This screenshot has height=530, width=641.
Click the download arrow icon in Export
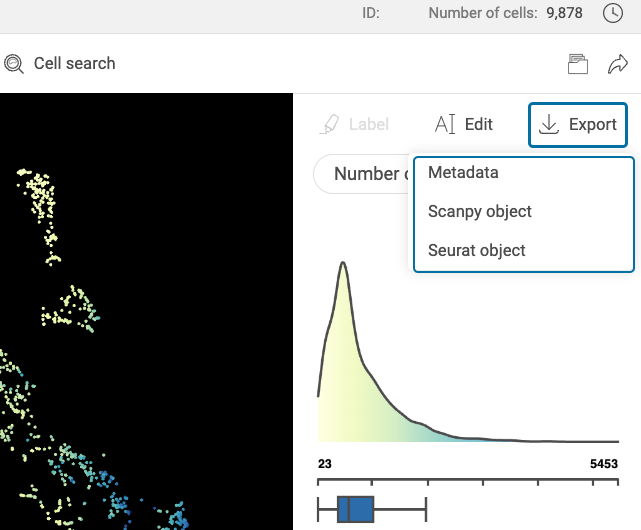click(548, 125)
